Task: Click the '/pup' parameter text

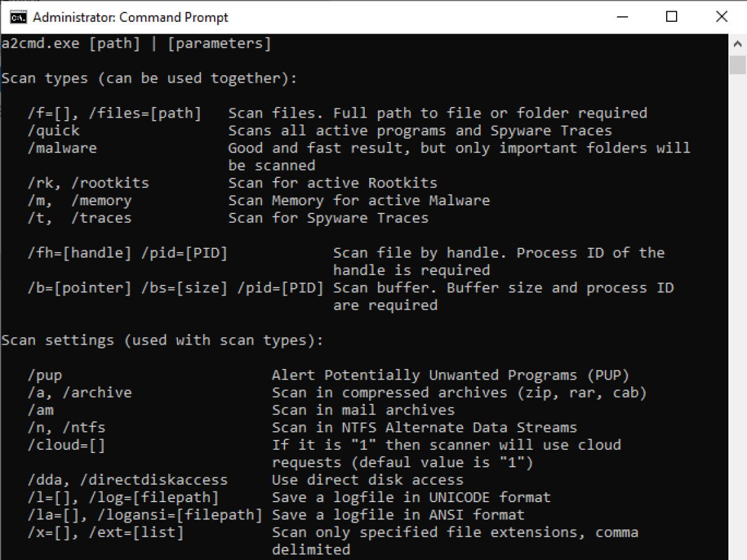Action: click(45, 375)
